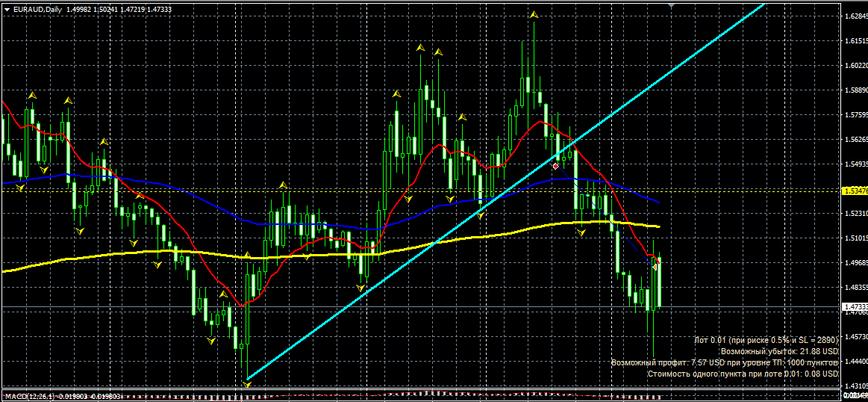Click the 'Стоимость одного пункта' text line

(743, 374)
